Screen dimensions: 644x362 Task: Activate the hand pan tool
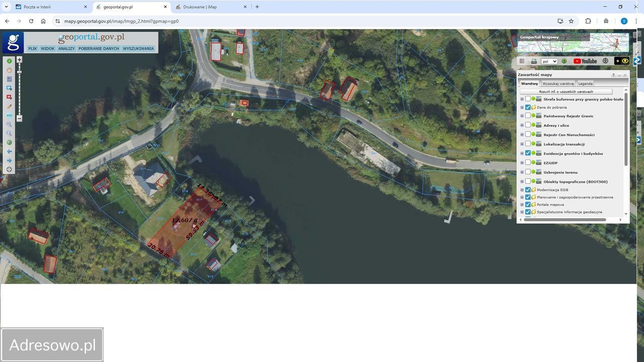click(9, 70)
